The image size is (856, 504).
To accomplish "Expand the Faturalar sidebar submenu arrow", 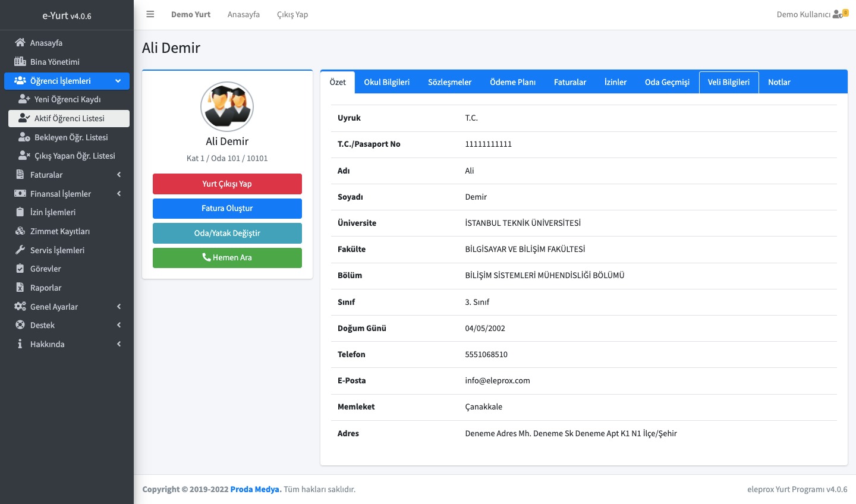I will point(119,175).
